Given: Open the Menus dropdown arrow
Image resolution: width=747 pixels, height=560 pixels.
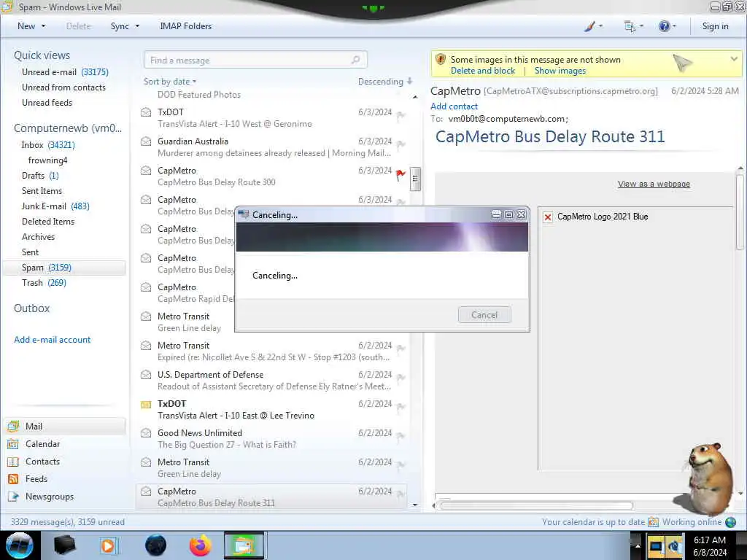Looking at the screenshot, I should (641, 26).
